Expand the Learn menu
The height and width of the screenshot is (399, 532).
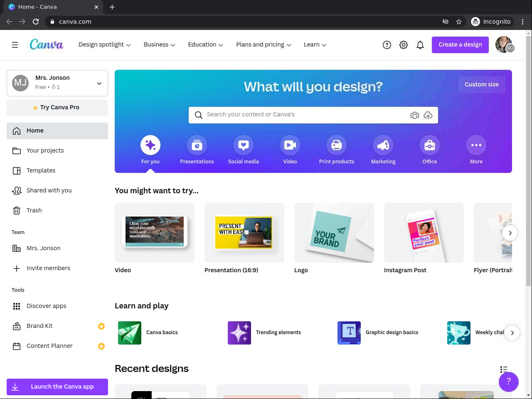[x=315, y=44]
